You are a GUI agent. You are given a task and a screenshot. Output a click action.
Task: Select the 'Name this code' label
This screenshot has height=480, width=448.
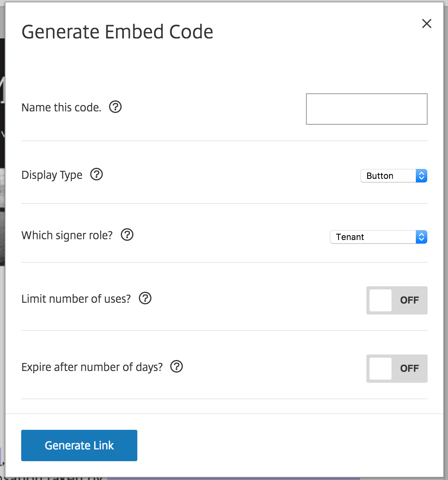click(61, 107)
